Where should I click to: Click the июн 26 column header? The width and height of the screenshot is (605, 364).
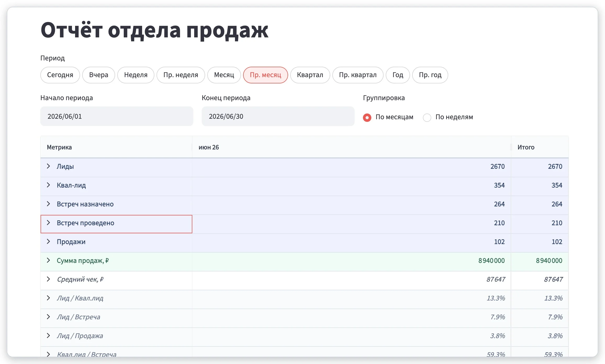click(x=351, y=147)
